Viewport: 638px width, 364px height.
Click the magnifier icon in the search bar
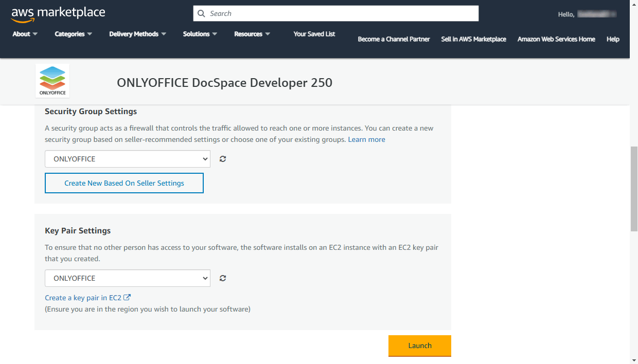pos(201,13)
